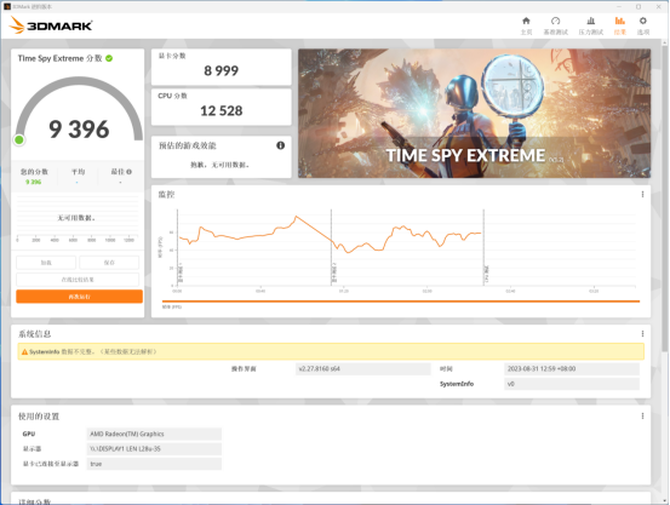Viewport: 670px width, 505px height.
Task: Select CPU score value 12 528
Action: [221, 111]
